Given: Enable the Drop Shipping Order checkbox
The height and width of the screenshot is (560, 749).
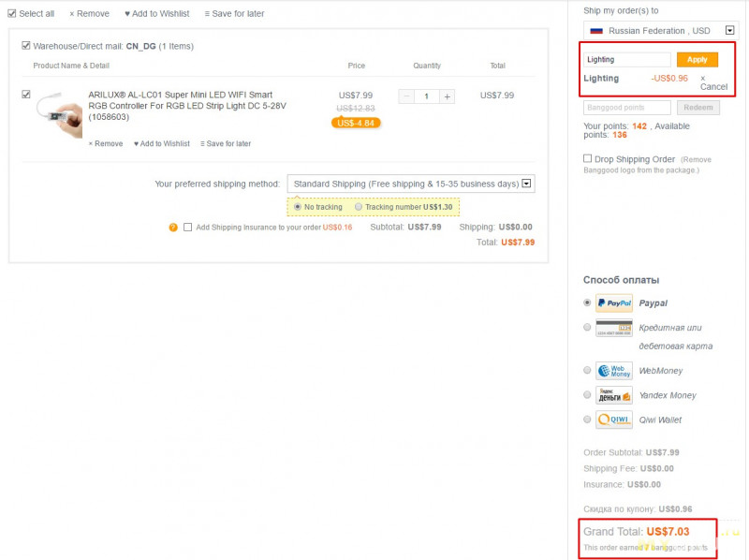Looking at the screenshot, I should [x=588, y=158].
